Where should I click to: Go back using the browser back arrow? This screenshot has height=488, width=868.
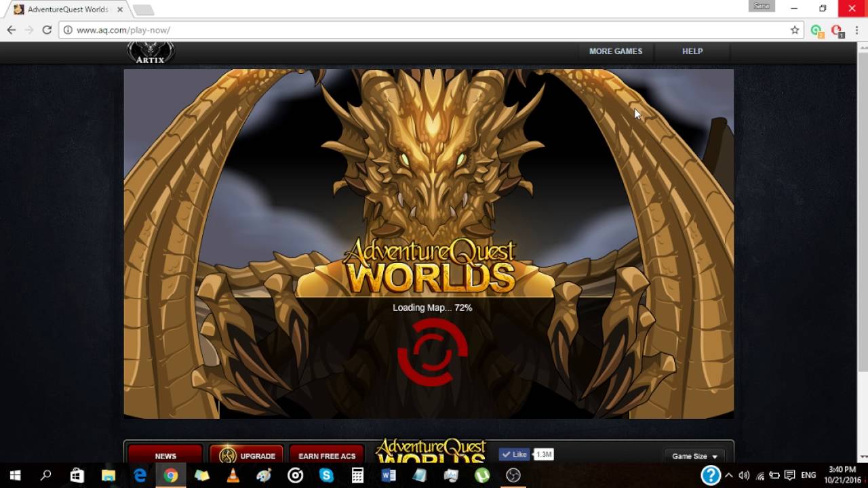[12, 30]
